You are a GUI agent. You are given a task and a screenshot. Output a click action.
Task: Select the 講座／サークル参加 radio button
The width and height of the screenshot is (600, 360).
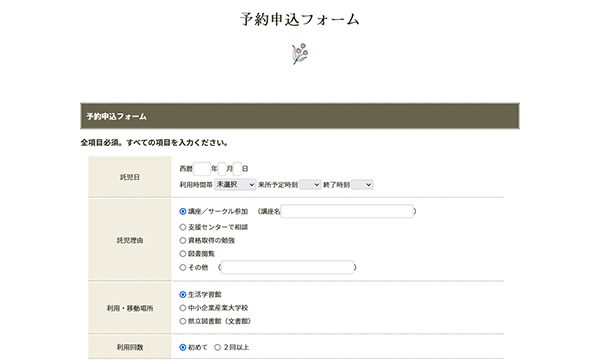(183, 212)
